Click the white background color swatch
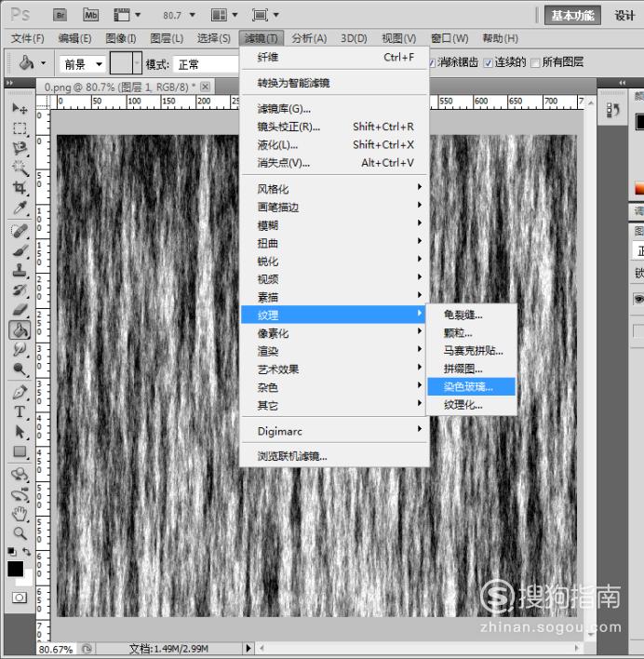The width and height of the screenshot is (644, 659). click(26, 580)
